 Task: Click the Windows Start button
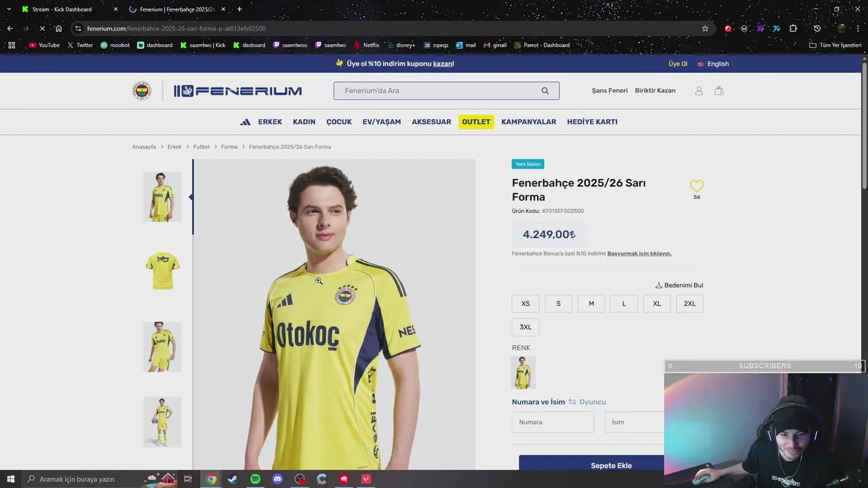(x=10, y=479)
